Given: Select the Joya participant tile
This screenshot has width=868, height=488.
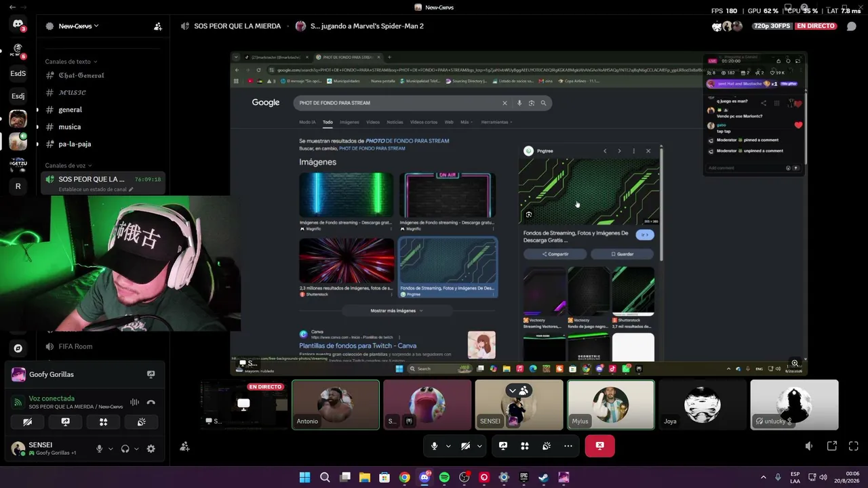Looking at the screenshot, I should [x=703, y=405].
